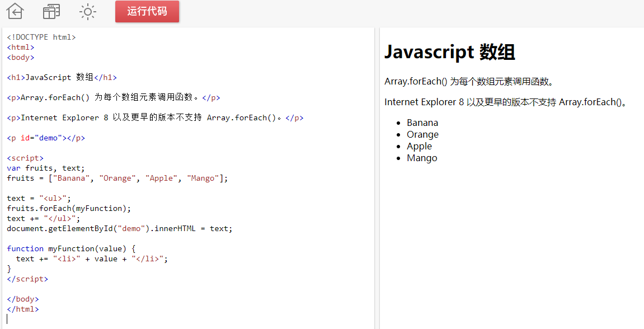The image size is (644, 329).
Task: Click the preview paragraph 'Array.forEach() 为每个数组元素调用函数。'
Action: 469,81
